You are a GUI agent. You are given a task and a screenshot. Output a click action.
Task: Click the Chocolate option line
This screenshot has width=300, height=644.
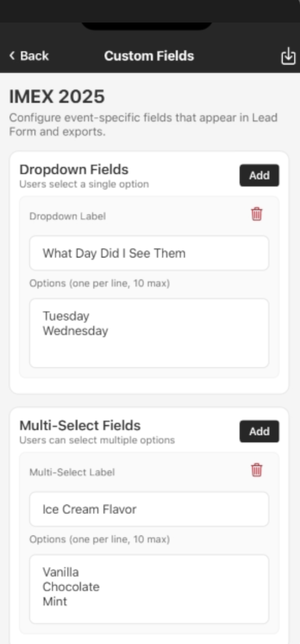71,587
